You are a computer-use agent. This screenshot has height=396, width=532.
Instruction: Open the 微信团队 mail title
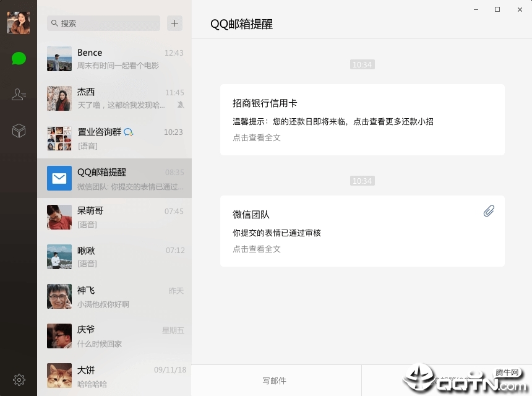[251, 215]
